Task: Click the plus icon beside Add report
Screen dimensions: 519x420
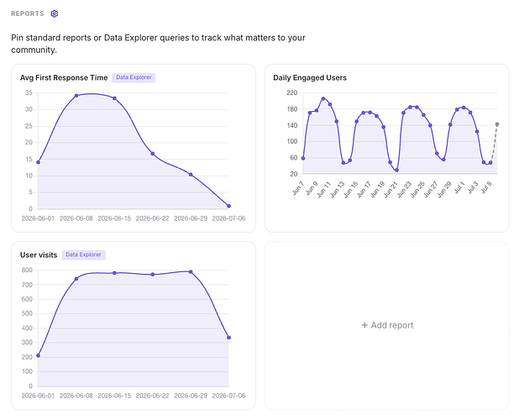Action: click(x=364, y=325)
